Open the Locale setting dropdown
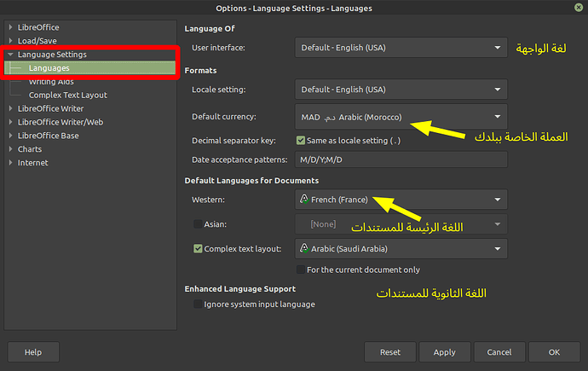588x371 pixels. click(401, 90)
